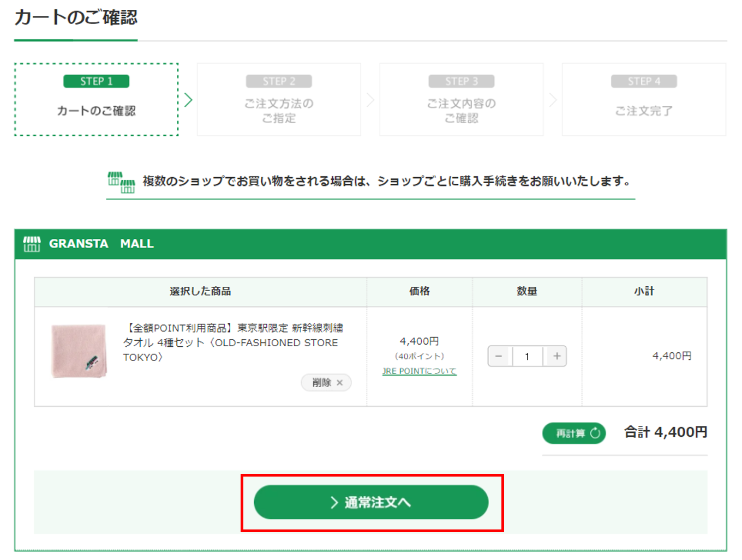
Task: Click the double-store icon in the notice
Action: (121, 182)
